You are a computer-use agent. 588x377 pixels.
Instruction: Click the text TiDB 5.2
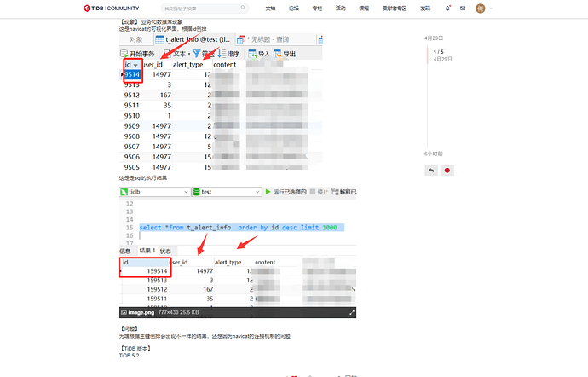coord(129,355)
